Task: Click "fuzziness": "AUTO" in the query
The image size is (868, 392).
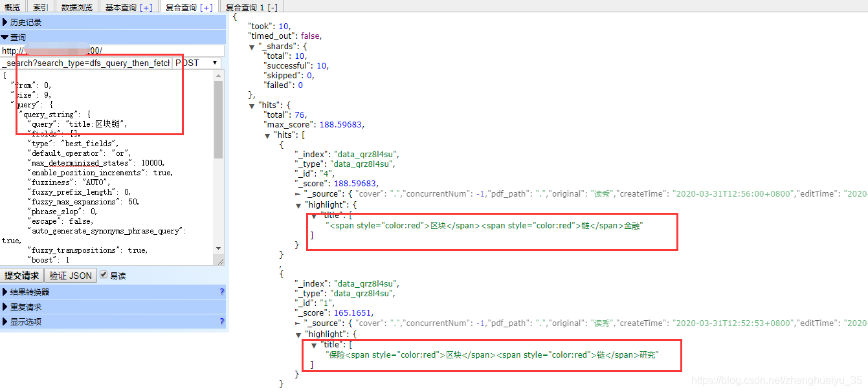Action: coord(68,182)
